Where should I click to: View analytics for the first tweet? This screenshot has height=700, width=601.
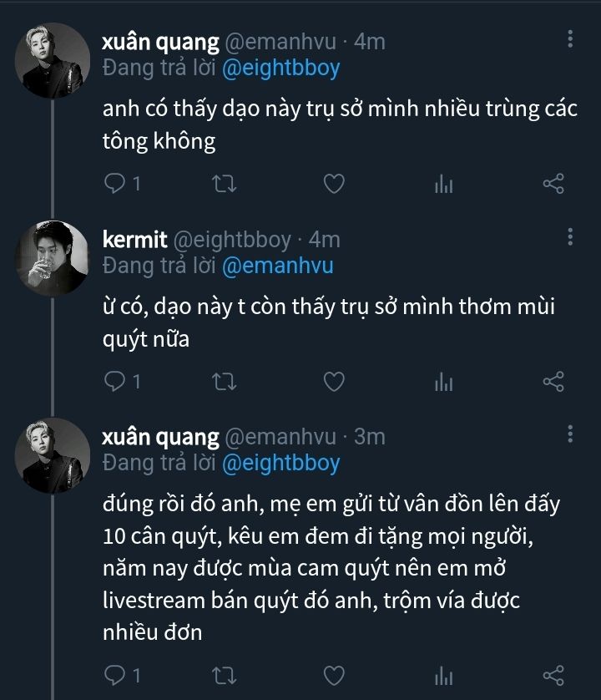[443, 184]
